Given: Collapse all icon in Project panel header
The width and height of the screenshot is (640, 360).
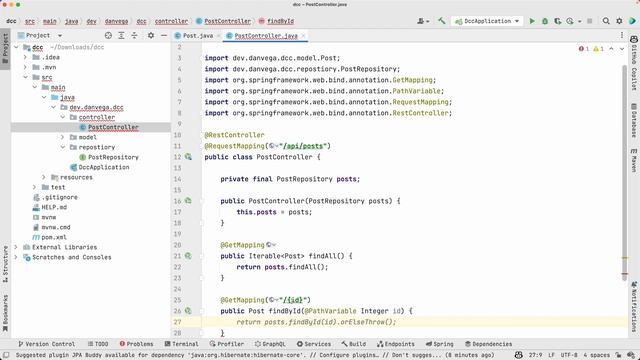Looking at the screenshot, I should tap(134, 36).
